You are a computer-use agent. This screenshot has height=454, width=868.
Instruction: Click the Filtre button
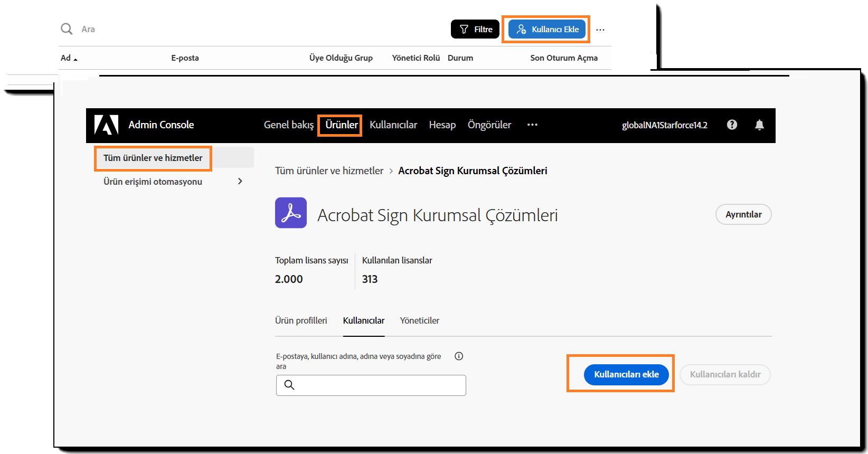tap(475, 29)
